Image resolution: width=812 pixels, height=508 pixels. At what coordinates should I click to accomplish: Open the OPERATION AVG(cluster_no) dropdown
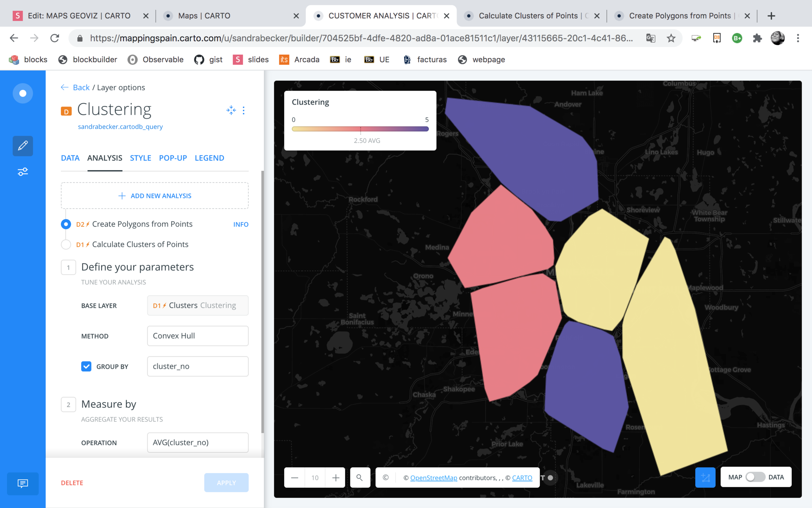(x=198, y=443)
